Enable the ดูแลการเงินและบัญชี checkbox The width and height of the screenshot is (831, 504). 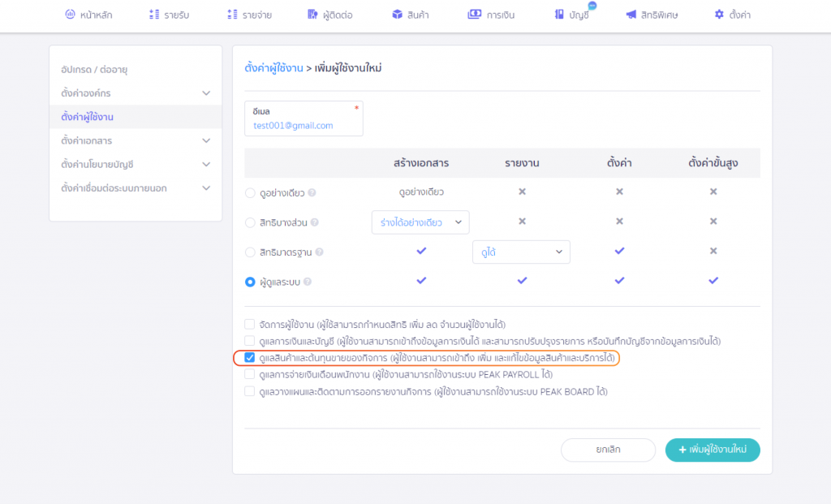pyautogui.click(x=250, y=341)
